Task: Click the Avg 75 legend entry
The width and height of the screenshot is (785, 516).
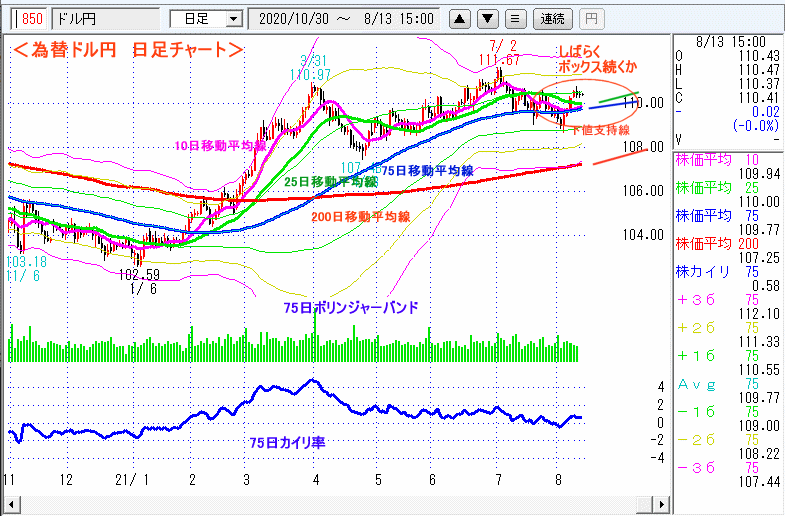Action: 726,383
